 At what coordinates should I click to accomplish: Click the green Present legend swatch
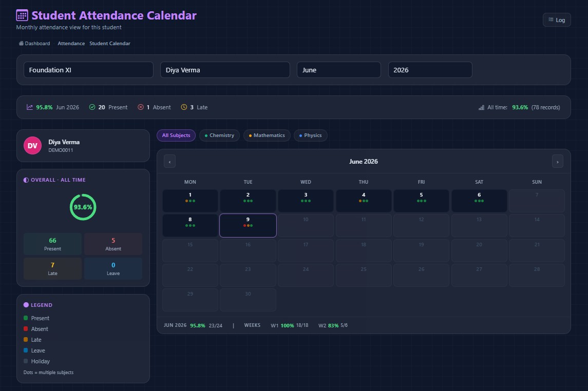coord(26,318)
